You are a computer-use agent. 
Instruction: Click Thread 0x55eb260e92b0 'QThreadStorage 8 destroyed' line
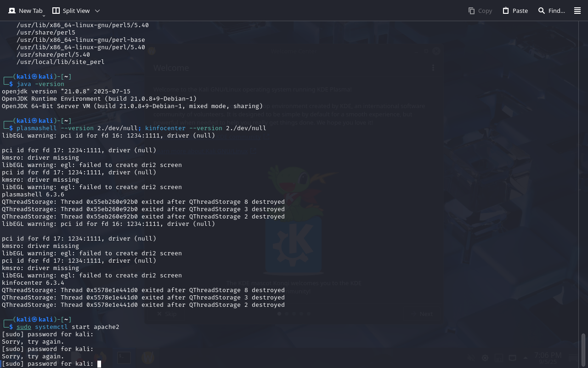143,202
